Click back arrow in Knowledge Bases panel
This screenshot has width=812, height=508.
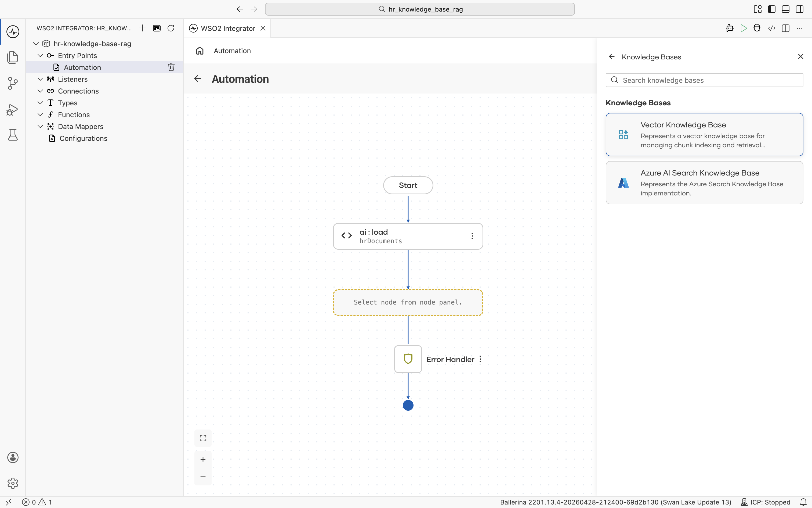(x=612, y=57)
